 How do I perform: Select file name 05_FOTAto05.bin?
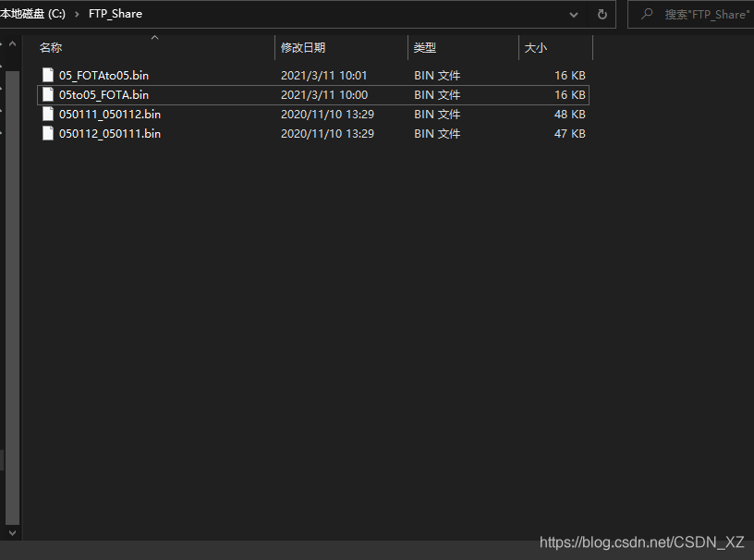103,76
